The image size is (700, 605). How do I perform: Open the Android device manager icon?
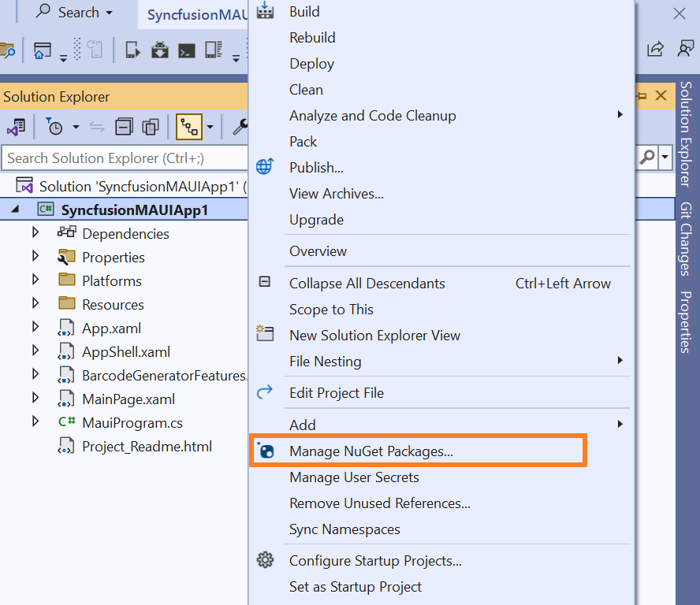coord(159,50)
